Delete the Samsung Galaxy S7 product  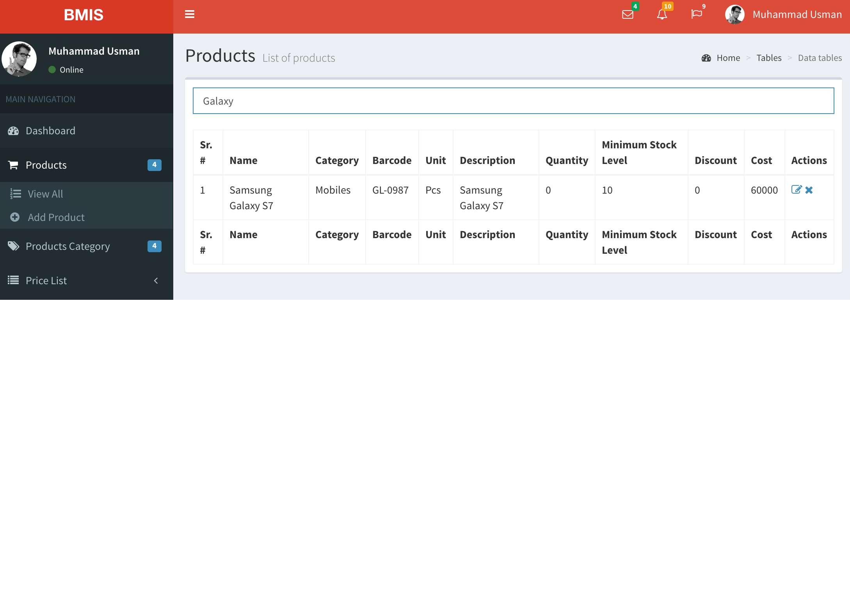(x=809, y=190)
